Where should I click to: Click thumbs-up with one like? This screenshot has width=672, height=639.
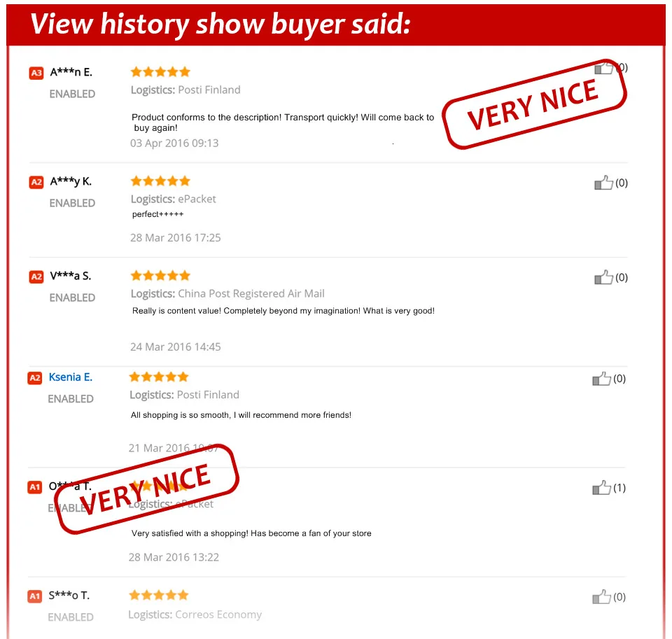pos(602,488)
